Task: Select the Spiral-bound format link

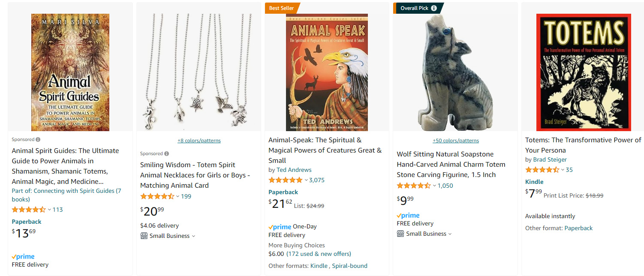Action: (349, 266)
